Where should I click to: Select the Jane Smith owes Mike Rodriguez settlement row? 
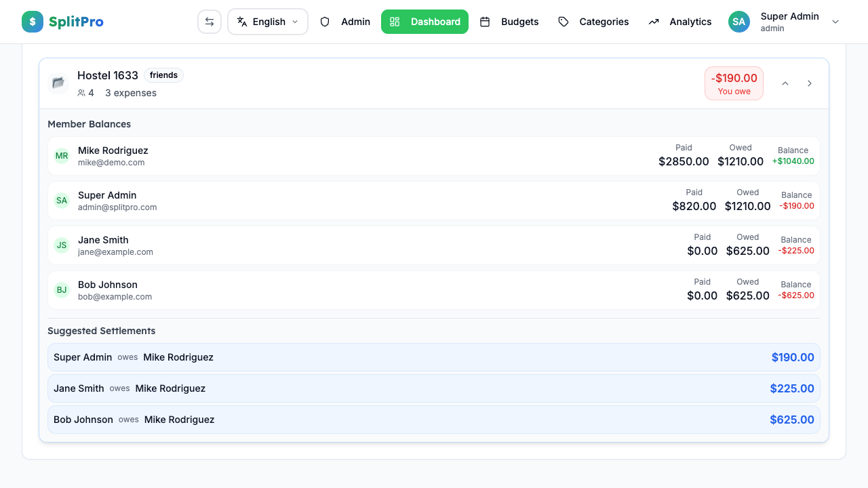(434, 388)
